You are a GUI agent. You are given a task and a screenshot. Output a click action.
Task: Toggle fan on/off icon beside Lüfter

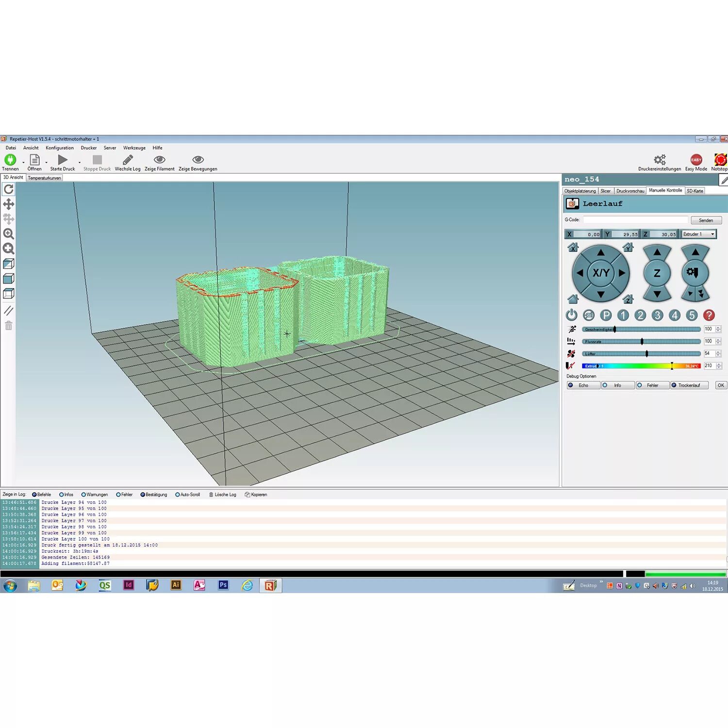pyautogui.click(x=571, y=354)
